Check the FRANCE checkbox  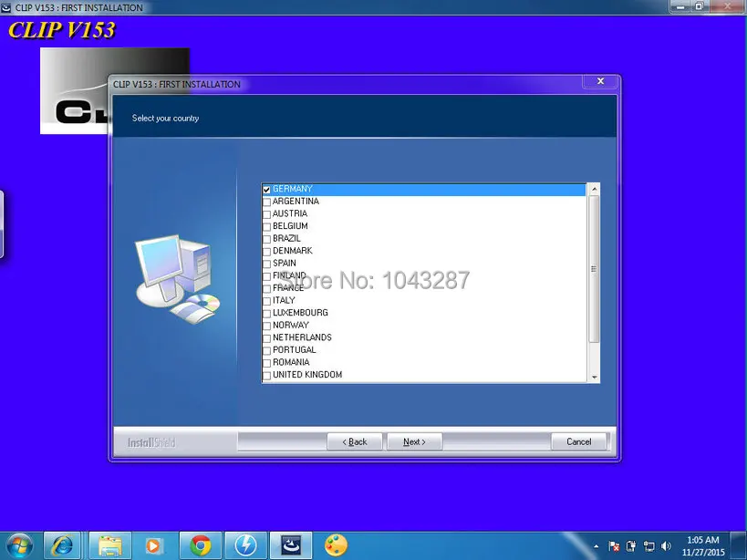(x=266, y=288)
